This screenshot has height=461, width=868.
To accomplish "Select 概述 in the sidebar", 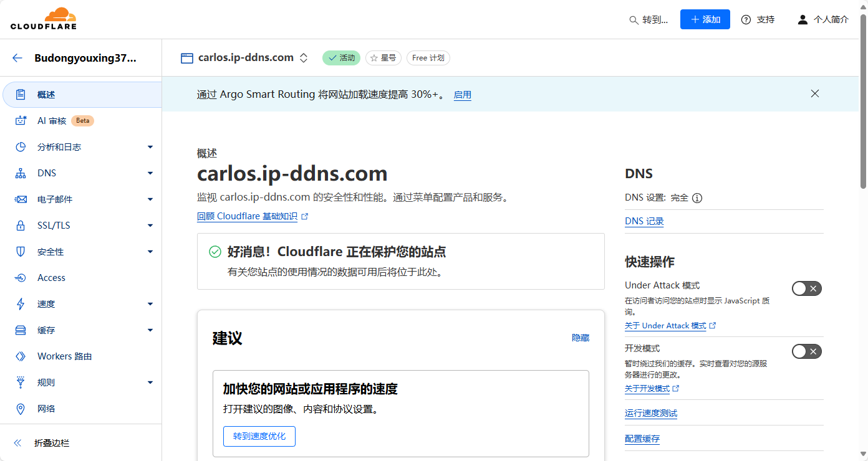I will pyautogui.click(x=82, y=95).
